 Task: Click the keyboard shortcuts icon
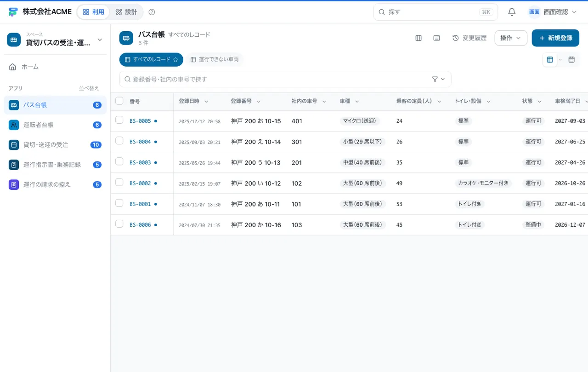(x=437, y=38)
